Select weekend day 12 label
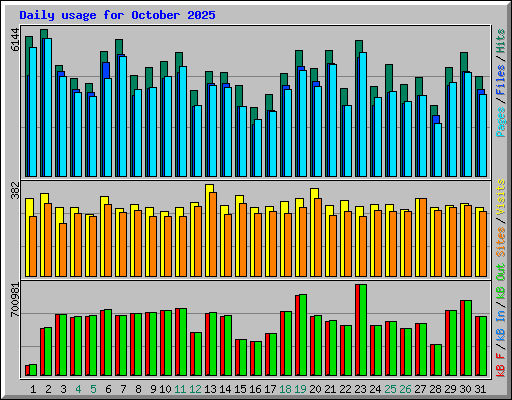This screenshot has width=512, height=400. 195,389
